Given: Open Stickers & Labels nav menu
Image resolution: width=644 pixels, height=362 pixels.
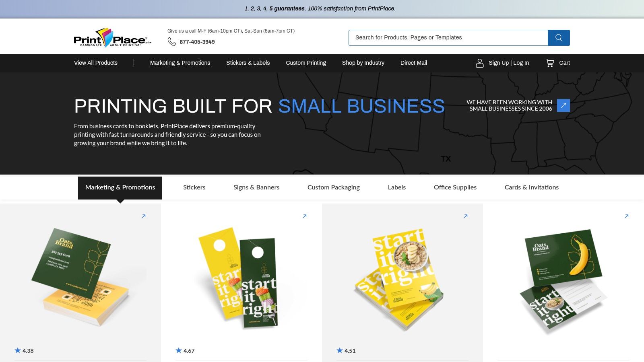Looking at the screenshot, I should click(x=248, y=63).
